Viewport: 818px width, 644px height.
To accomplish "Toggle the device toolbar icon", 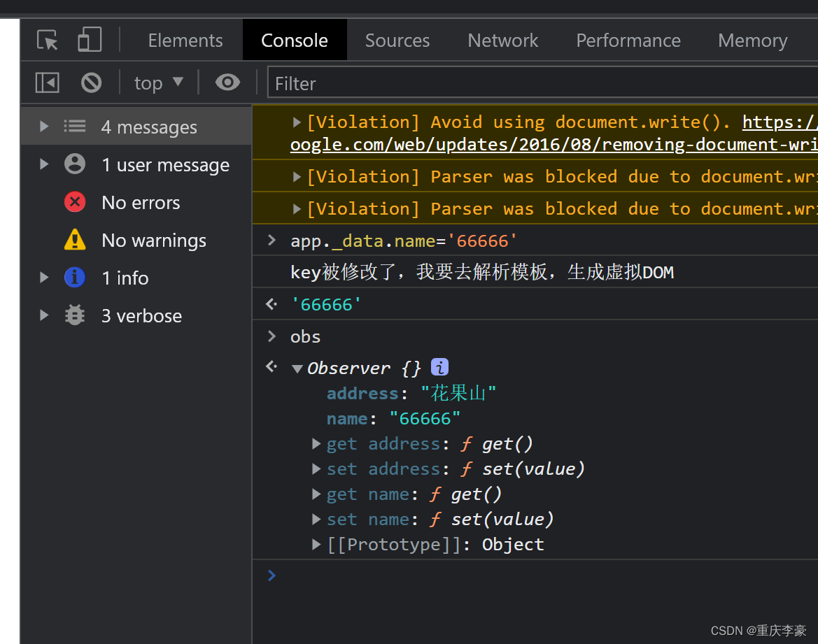I will click(90, 40).
